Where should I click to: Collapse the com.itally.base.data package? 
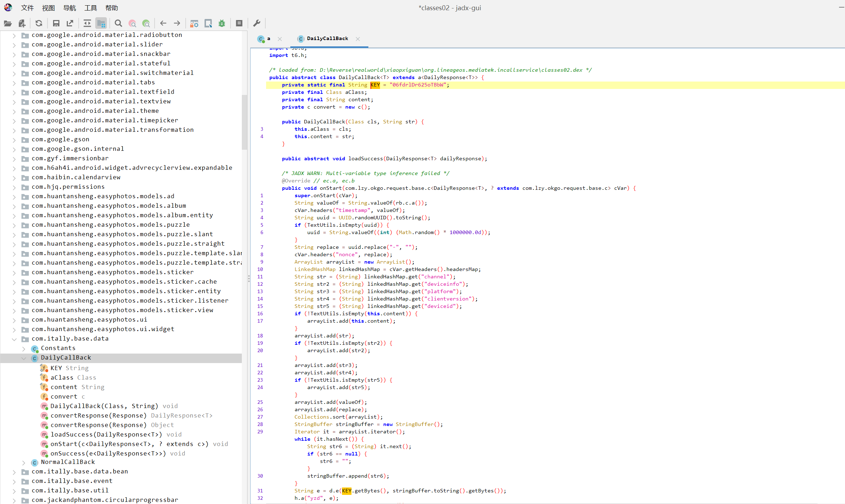14,339
